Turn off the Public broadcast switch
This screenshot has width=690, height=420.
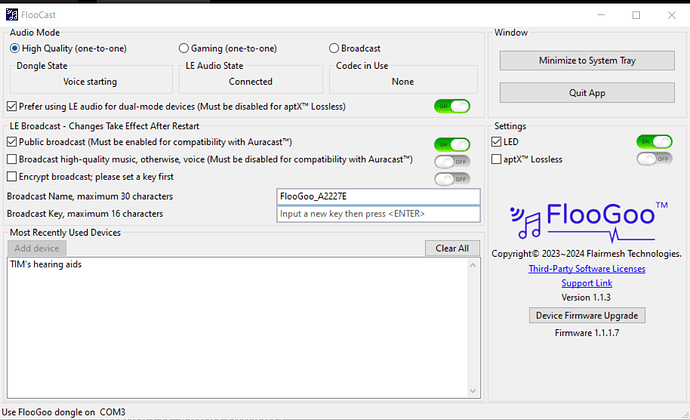tap(452, 144)
